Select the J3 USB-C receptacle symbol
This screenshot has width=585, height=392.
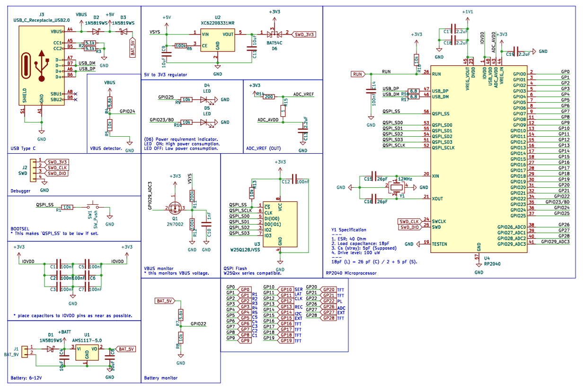[x=42, y=65]
